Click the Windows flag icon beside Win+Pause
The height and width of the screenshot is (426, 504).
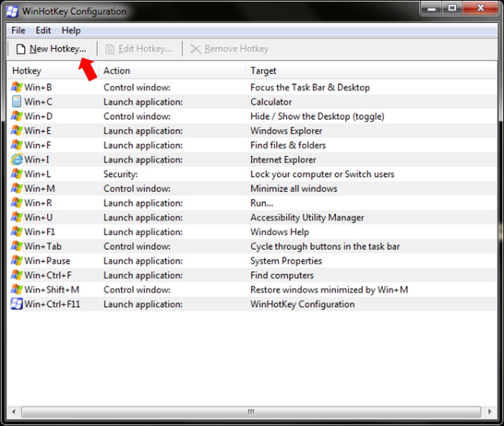point(16,261)
